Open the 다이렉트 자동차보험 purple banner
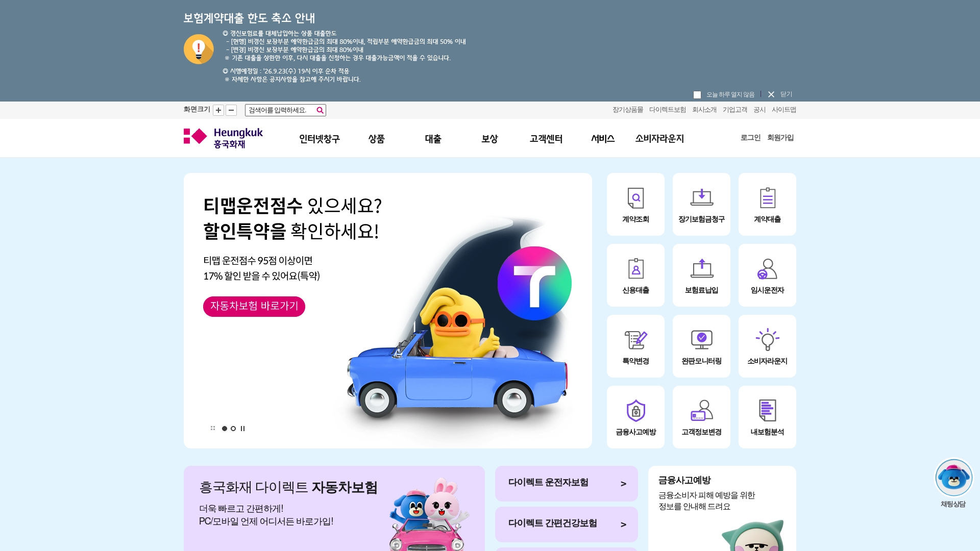Screen dimensions: 980x551 [x=334, y=508]
